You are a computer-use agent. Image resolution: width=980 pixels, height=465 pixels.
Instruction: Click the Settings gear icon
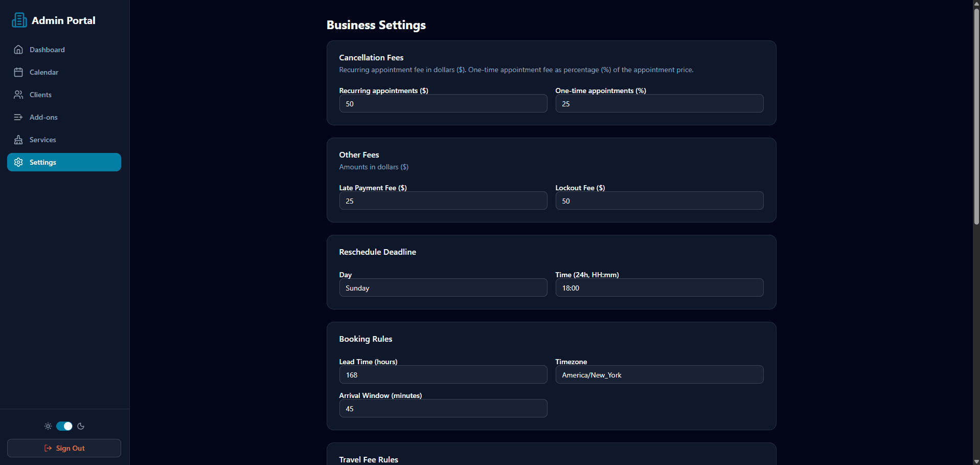coord(18,162)
